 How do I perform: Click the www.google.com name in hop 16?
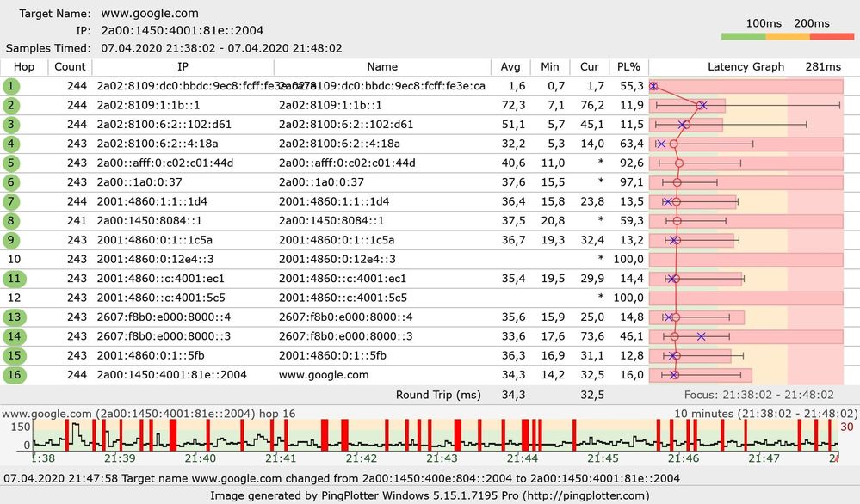324,375
